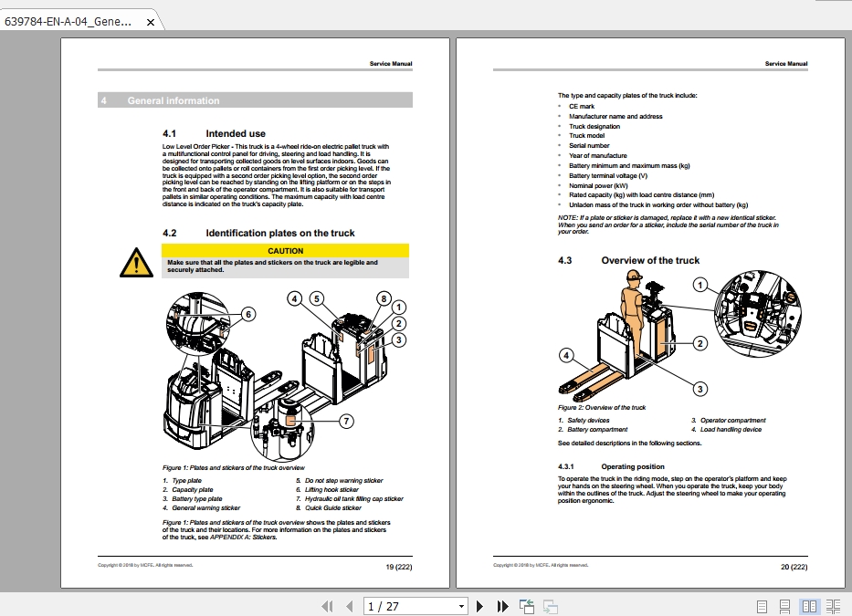
Task: Toggle book view layout mode
Action: tap(836, 605)
